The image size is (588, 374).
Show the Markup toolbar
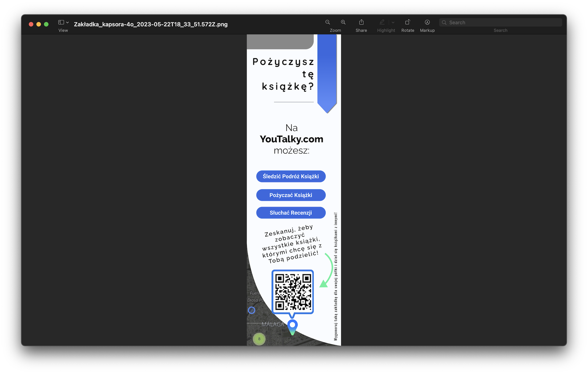click(x=427, y=22)
